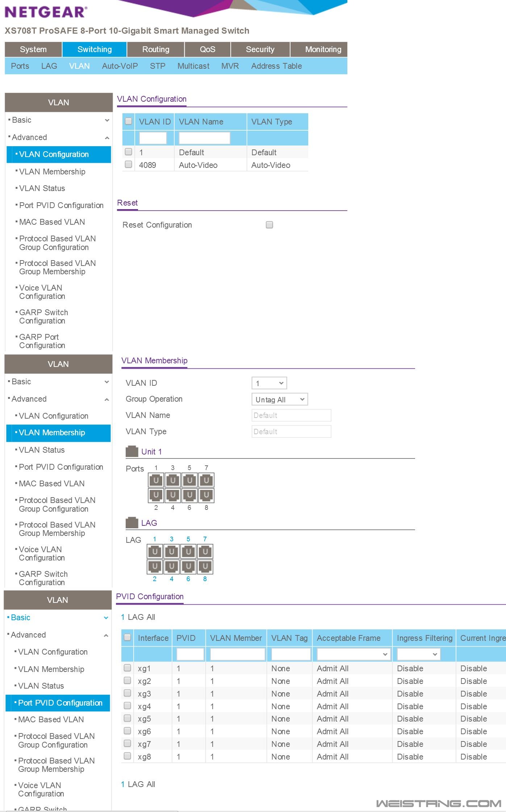This screenshot has width=506, height=812.
Task: Focus the VLAN Name input in VLAN Configuration table
Action: point(205,138)
